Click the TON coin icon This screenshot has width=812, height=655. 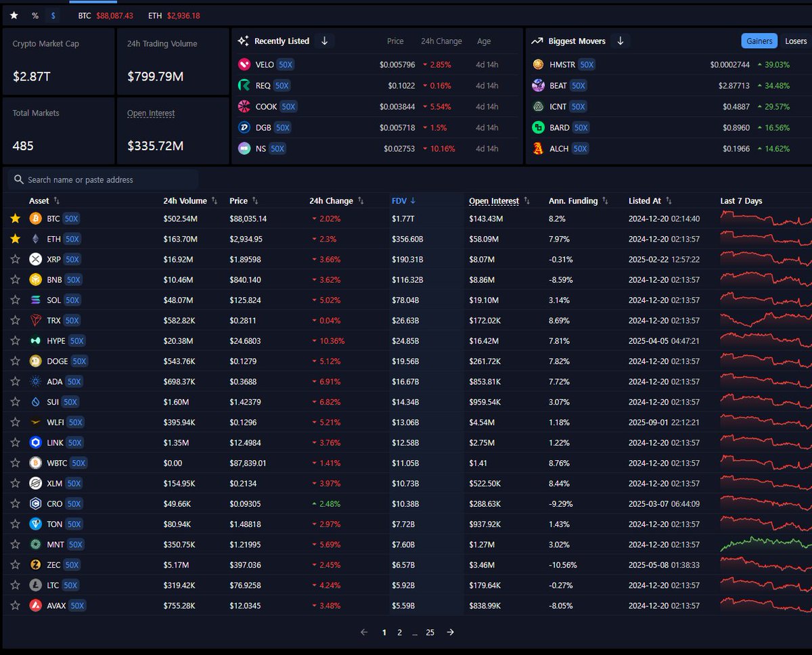[x=35, y=524]
